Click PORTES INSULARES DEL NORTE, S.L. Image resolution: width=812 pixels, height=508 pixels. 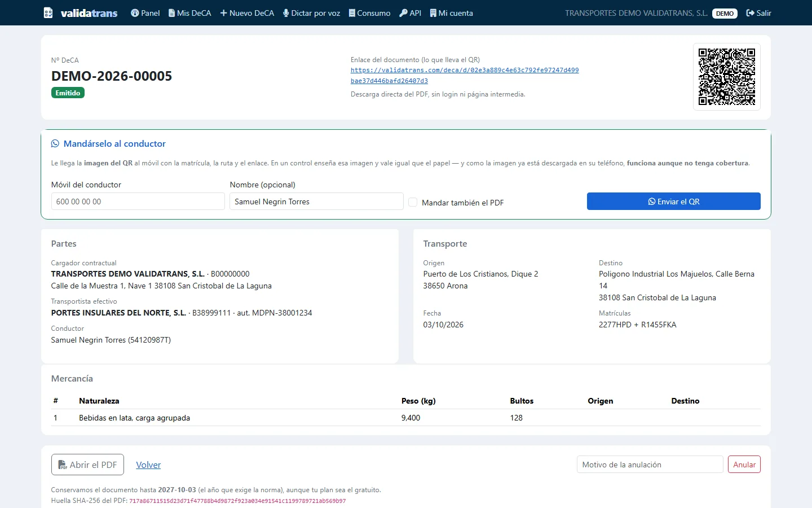click(x=118, y=313)
